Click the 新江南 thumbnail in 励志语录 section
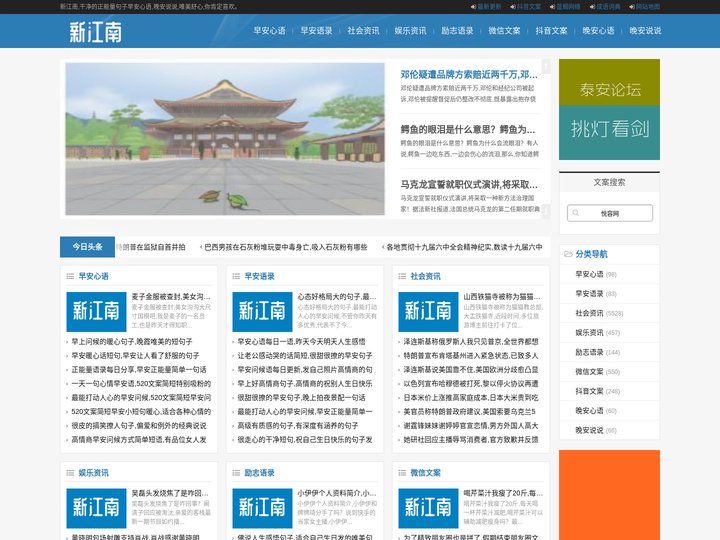720x540 pixels. point(262,508)
